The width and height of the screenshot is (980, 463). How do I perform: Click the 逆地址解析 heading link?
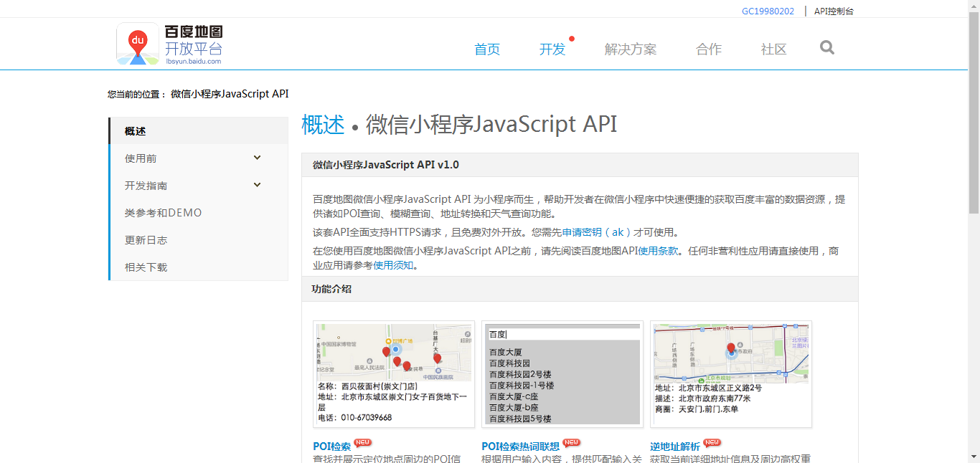pos(675,447)
